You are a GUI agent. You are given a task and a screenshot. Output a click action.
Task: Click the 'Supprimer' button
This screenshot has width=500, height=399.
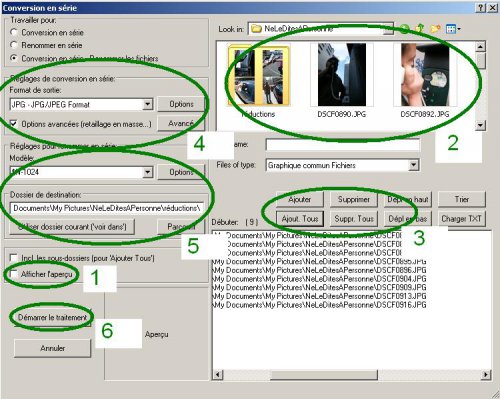[x=354, y=199]
